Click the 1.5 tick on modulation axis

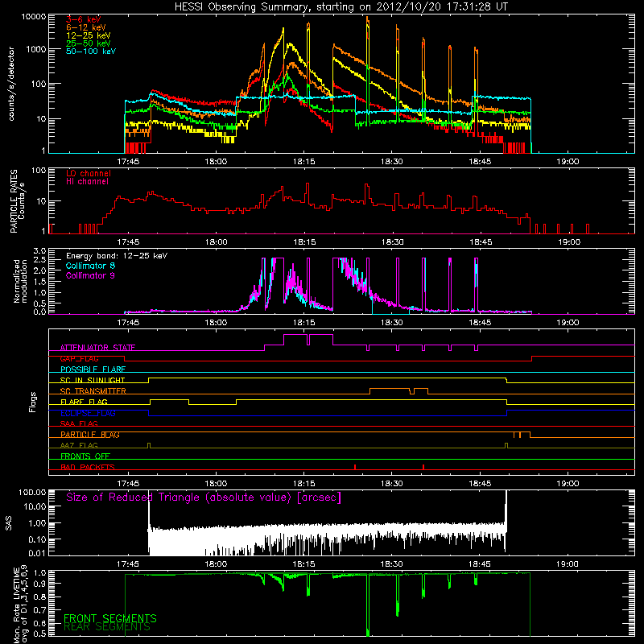[x=39, y=282]
